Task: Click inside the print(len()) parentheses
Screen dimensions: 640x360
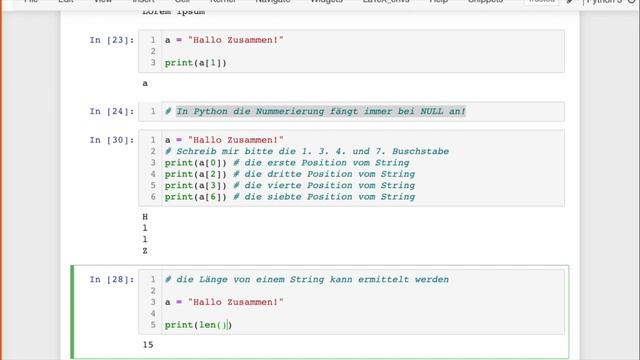Action: (222, 325)
